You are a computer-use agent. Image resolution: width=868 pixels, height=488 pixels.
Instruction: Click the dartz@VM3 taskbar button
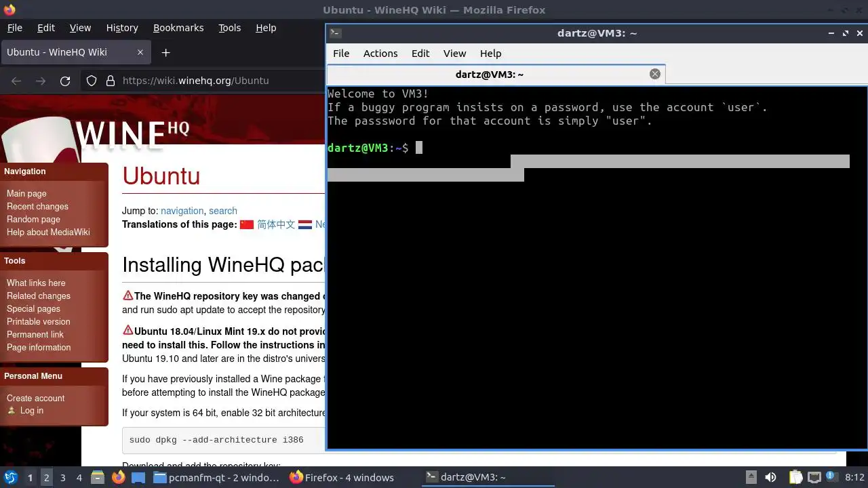pyautogui.click(x=488, y=477)
